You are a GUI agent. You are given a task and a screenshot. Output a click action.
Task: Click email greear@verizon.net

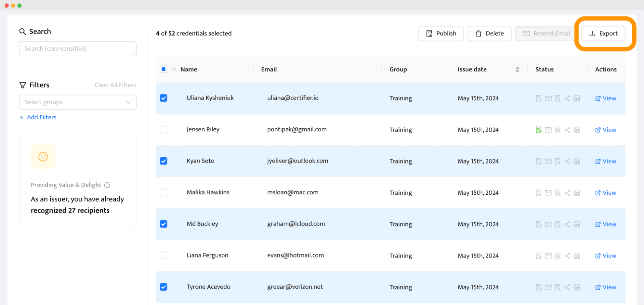(295, 287)
